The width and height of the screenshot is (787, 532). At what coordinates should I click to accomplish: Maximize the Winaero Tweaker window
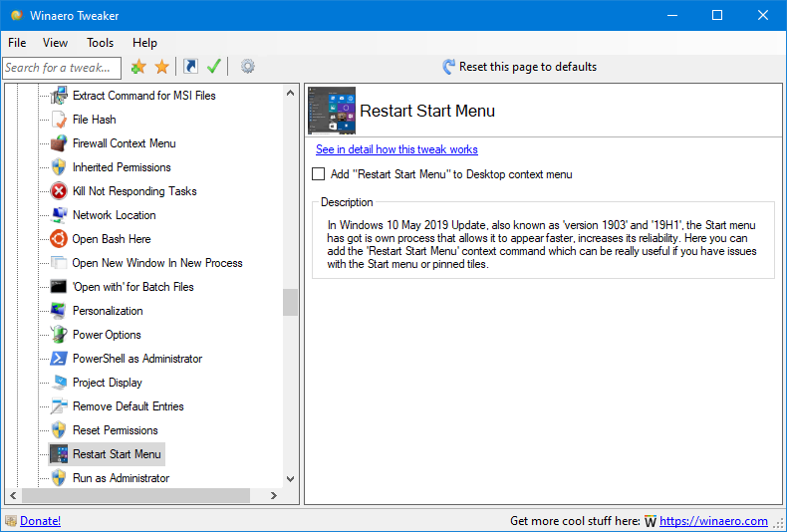tap(717, 15)
